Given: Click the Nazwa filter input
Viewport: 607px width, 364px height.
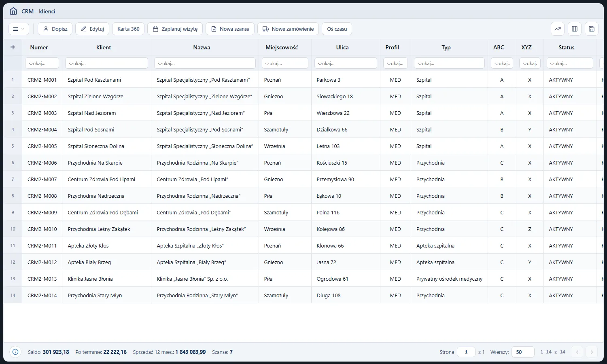Looking at the screenshot, I should point(205,63).
